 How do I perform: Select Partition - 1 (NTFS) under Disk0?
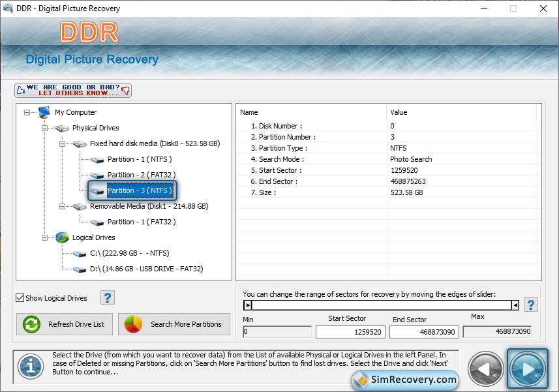[140, 159]
